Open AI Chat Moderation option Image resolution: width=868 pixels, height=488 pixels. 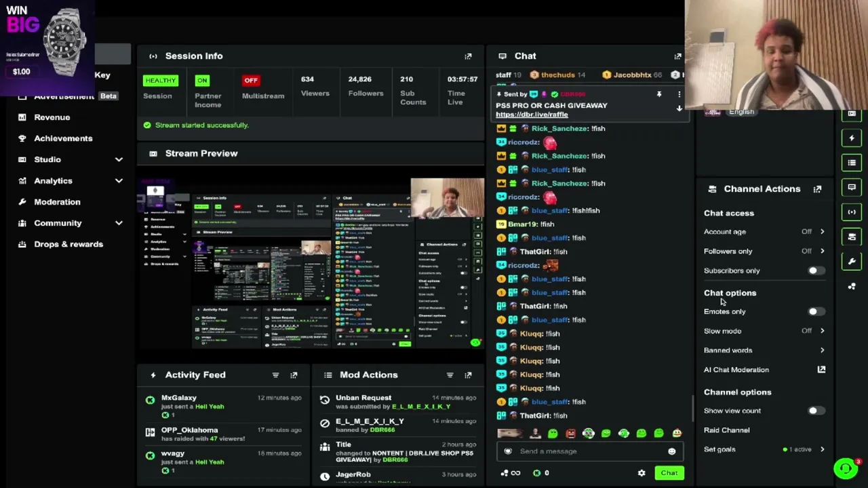tap(736, 370)
